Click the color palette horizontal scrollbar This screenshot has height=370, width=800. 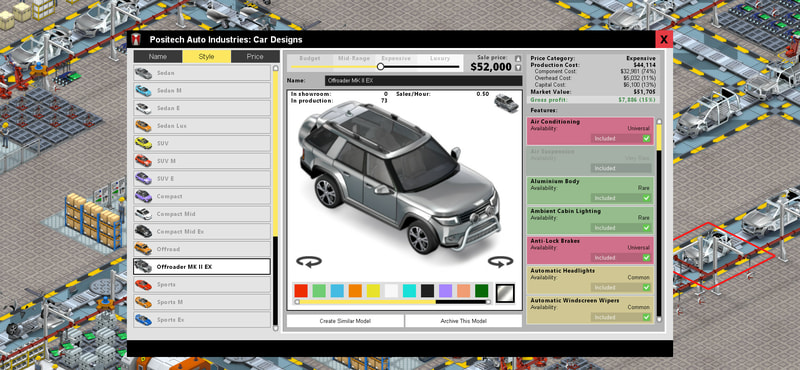[392, 302]
